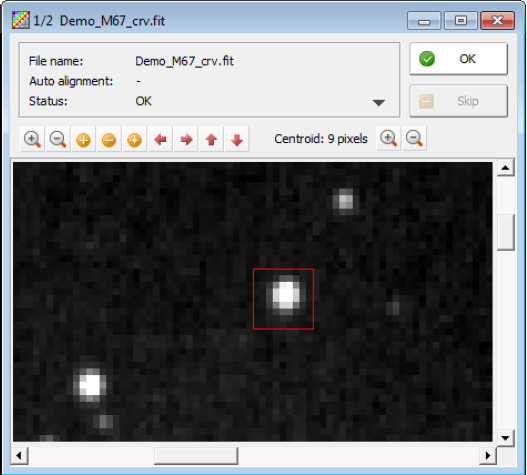Click the star inside the red box
The width and height of the screenshot is (527, 475).
coord(286,296)
